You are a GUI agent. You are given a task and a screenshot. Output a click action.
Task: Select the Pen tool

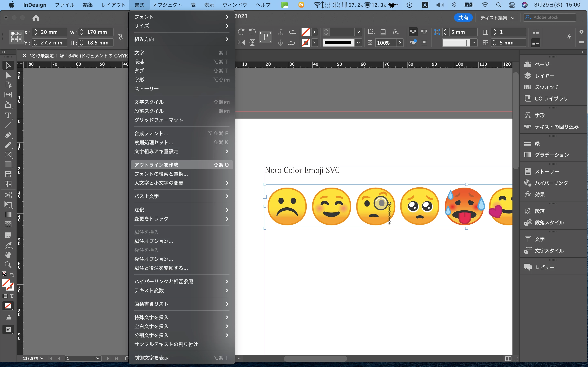pos(8,135)
